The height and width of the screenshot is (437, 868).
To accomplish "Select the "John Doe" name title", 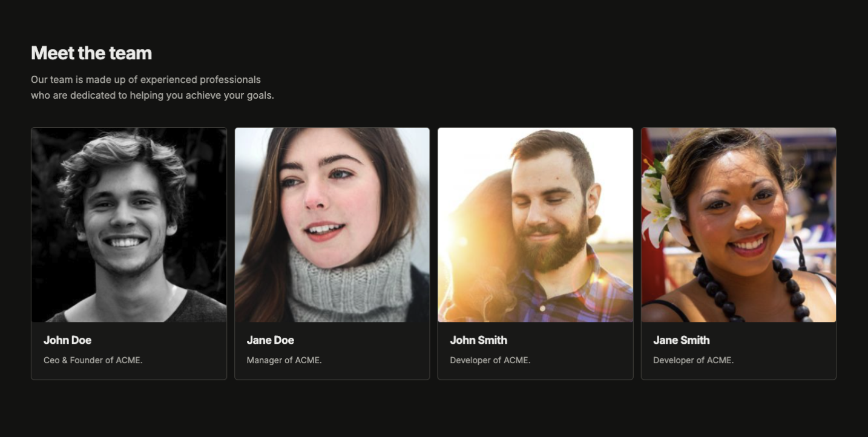I will pos(67,340).
